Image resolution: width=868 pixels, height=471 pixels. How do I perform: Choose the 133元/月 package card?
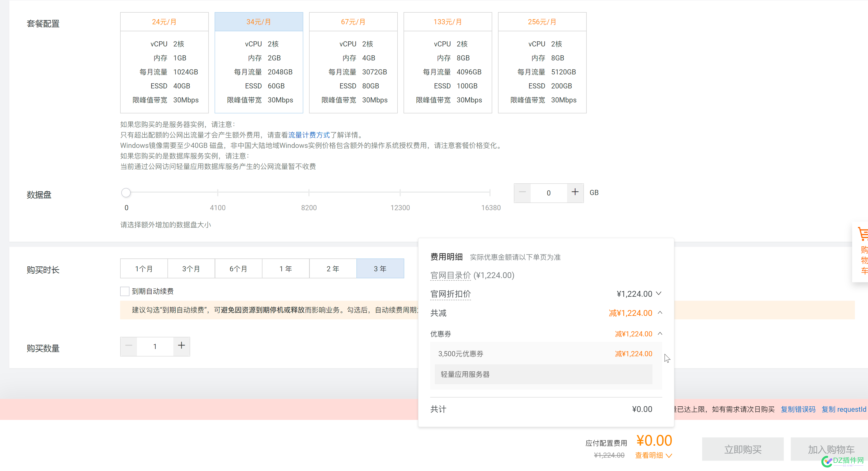448,63
